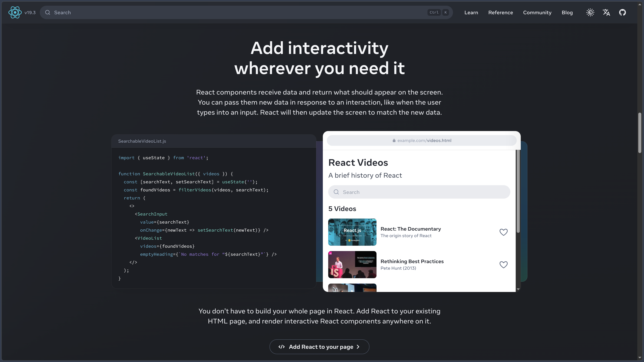Screen dimensions: 644x362
Task: Open the Learn navigation item
Action: (x=471, y=13)
